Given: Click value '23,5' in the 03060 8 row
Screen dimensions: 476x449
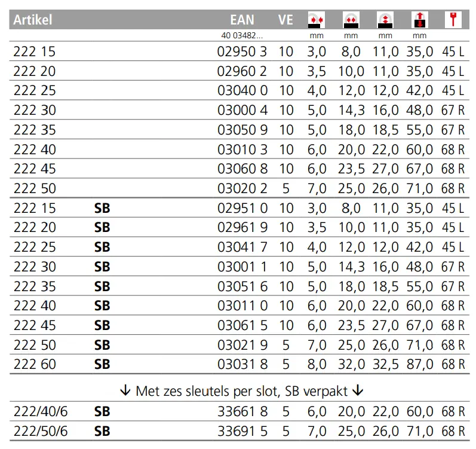Looking at the screenshot, I should tap(351, 169).
